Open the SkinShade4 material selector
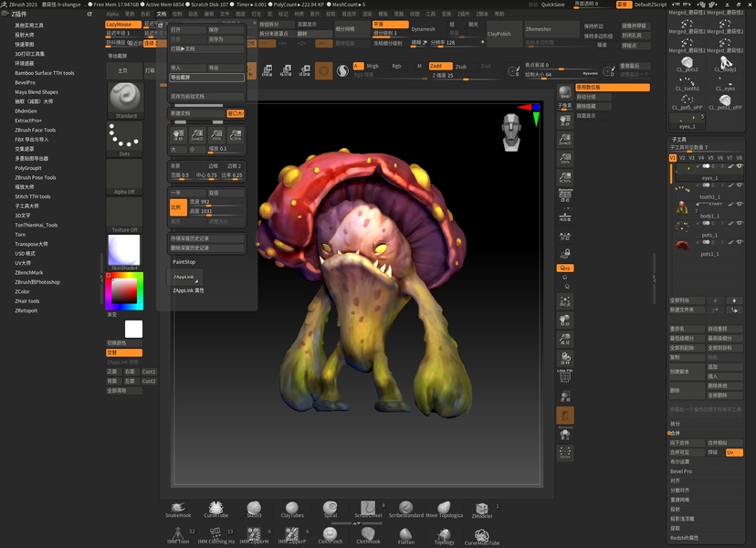 coord(125,252)
